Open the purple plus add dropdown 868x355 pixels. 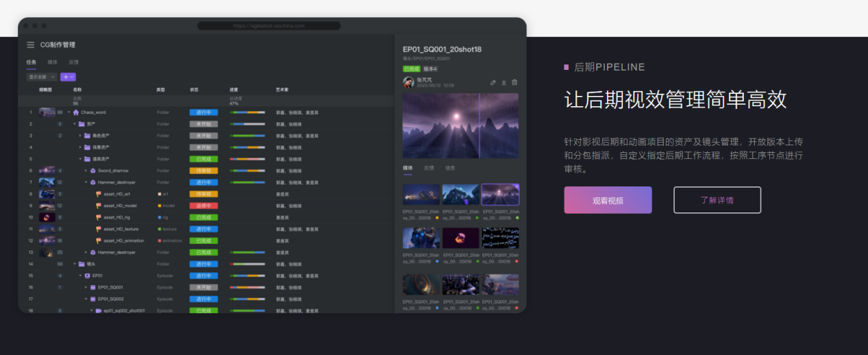(x=68, y=77)
